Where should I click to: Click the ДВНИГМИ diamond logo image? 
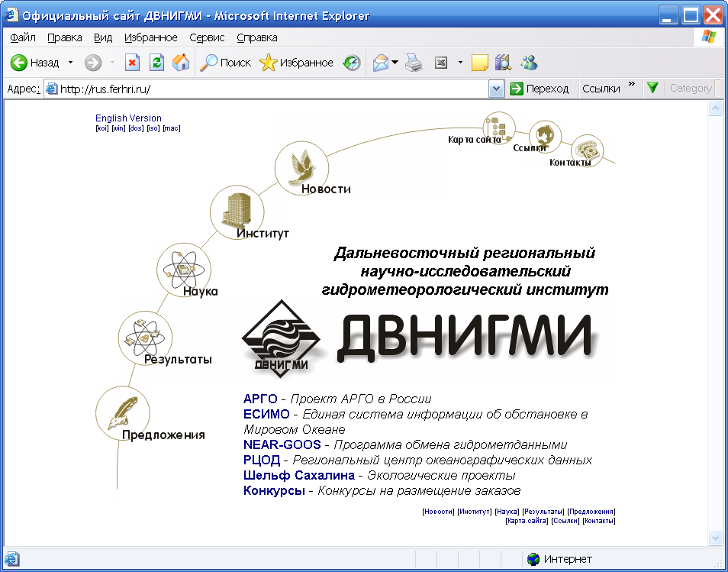pos(282,338)
